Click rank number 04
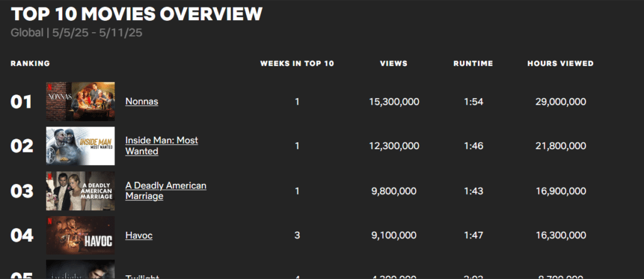The width and height of the screenshot is (644, 279). pos(22,236)
